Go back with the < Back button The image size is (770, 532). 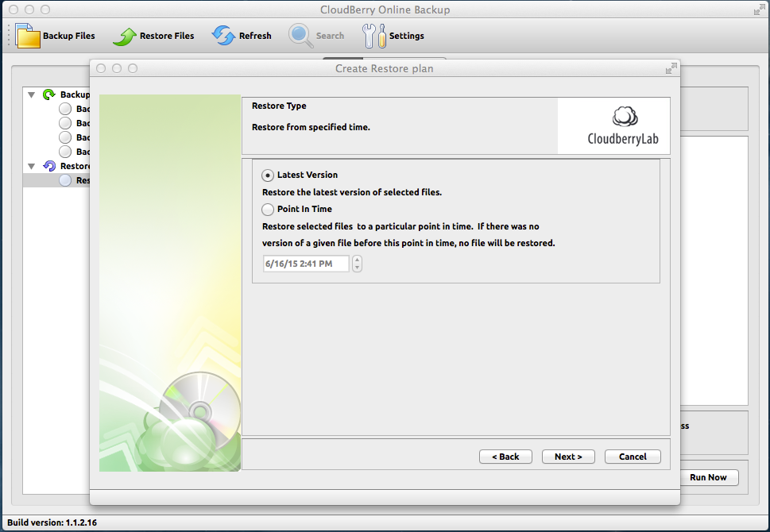[x=506, y=457]
